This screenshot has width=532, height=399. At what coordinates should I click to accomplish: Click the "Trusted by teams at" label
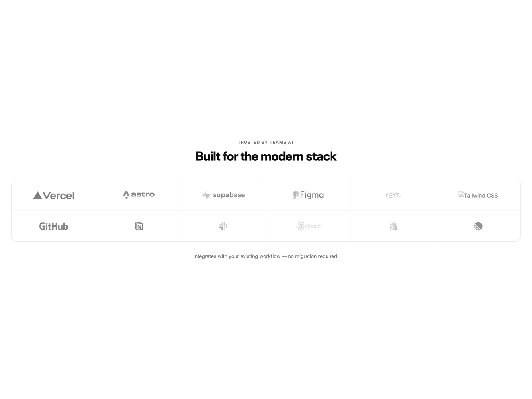pyautogui.click(x=266, y=142)
